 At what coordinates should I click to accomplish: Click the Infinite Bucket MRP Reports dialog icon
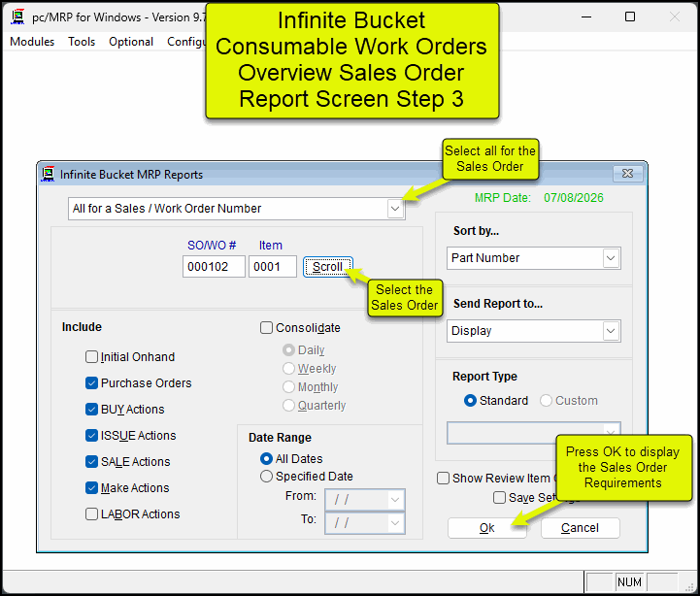click(48, 174)
